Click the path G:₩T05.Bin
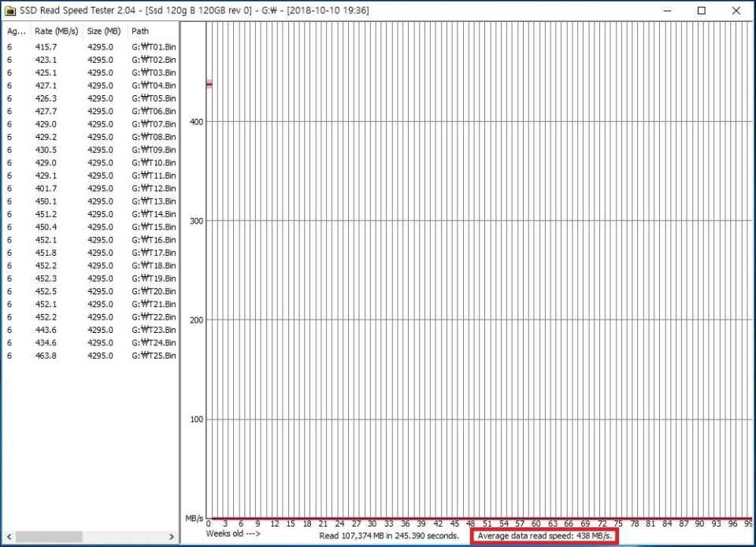Viewport: 756px width, 547px height. coord(154,98)
